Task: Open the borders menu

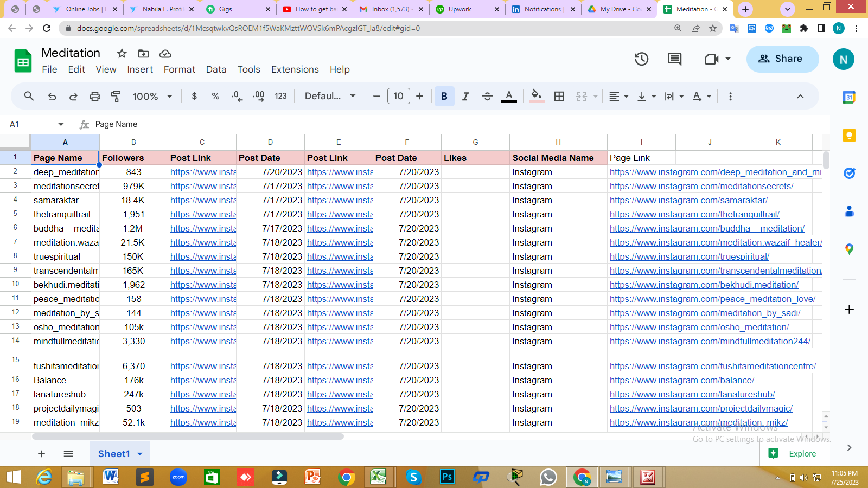Action: pos(558,96)
